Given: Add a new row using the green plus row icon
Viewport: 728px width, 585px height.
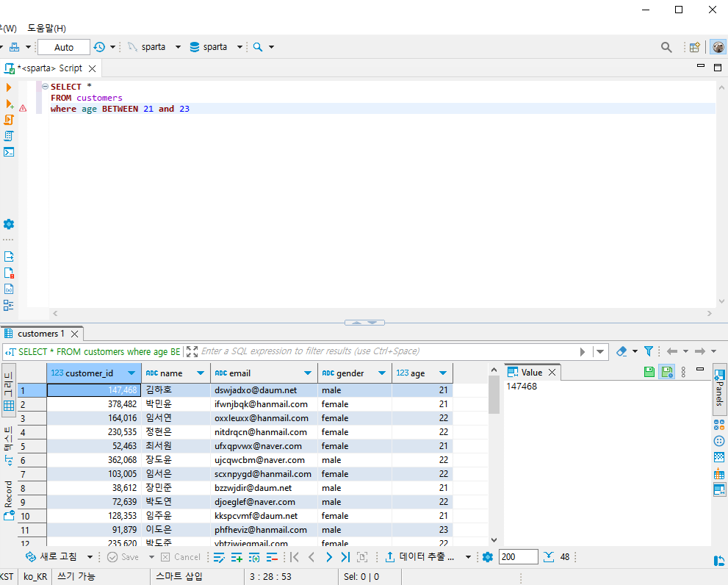Looking at the screenshot, I should pyautogui.click(x=237, y=557).
